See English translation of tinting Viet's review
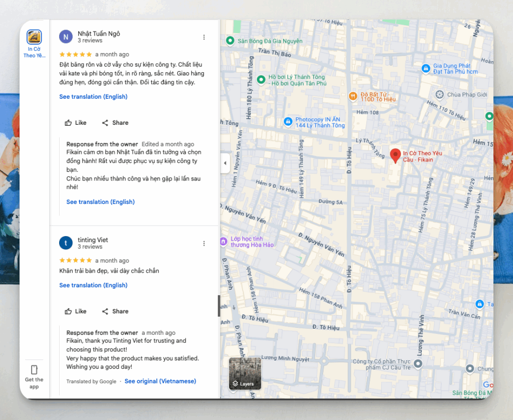 (x=93, y=285)
